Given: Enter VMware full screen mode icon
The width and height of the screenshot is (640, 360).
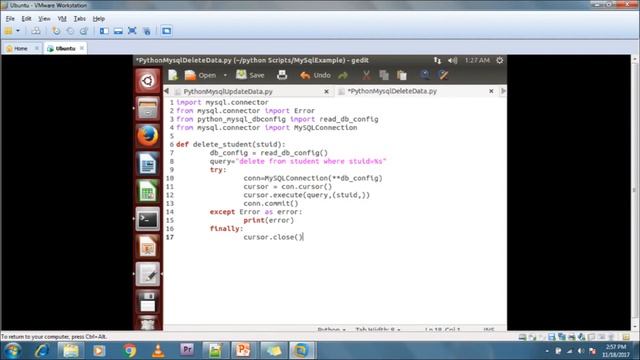Looking at the screenshot, I should pyautogui.click(x=132, y=31).
